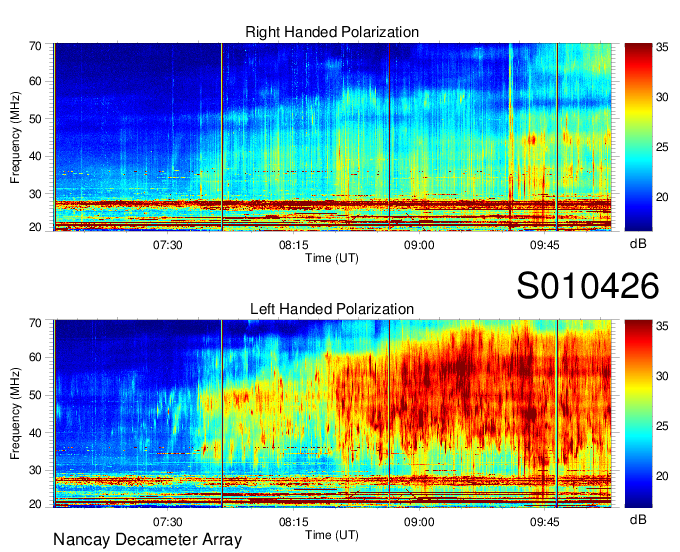The image size is (680, 552).
Task: Click the 60 frequency tick of the Left Handed plot
Action: coord(35,357)
